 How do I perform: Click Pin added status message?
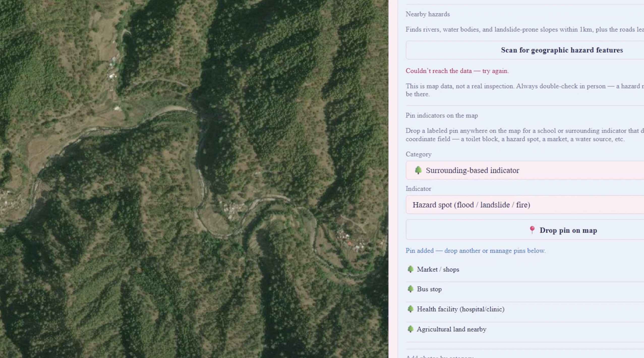476,251
